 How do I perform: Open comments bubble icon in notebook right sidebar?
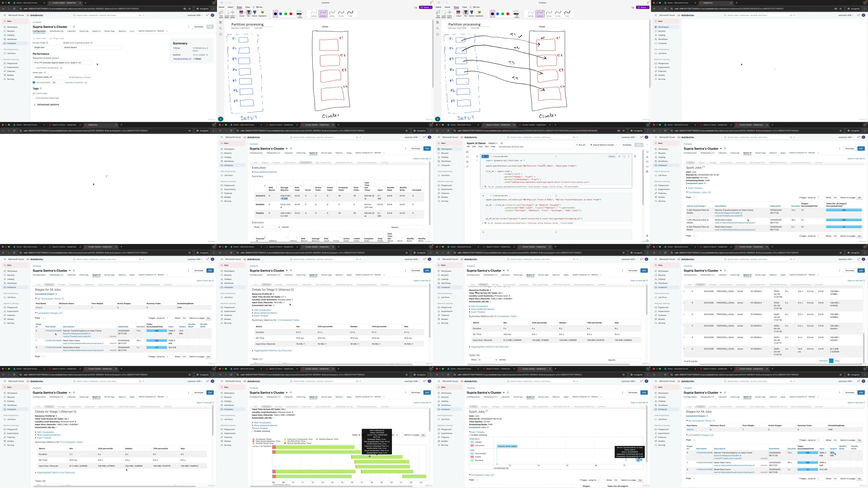point(647,152)
